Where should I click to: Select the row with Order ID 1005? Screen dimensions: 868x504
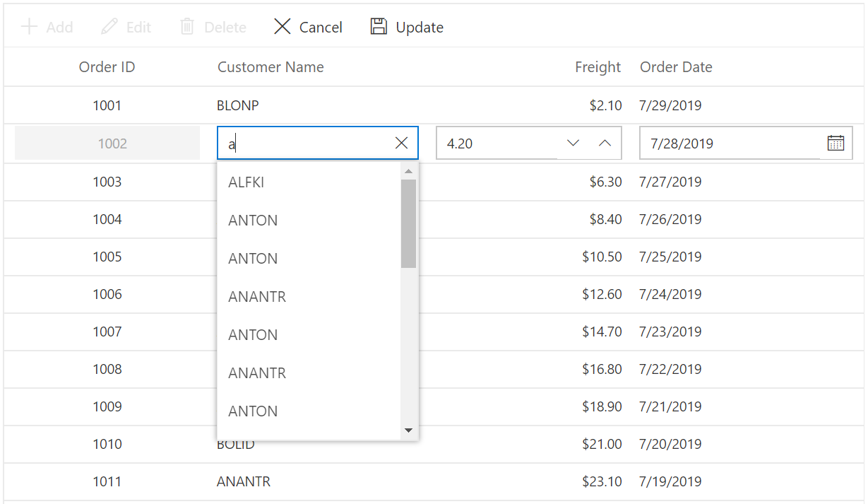coord(434,257)
